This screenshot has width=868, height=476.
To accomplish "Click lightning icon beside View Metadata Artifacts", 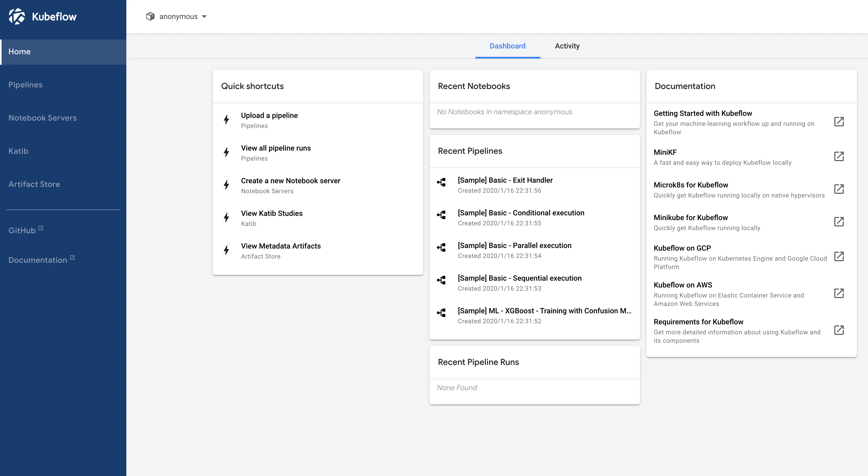I will (226, 250).
